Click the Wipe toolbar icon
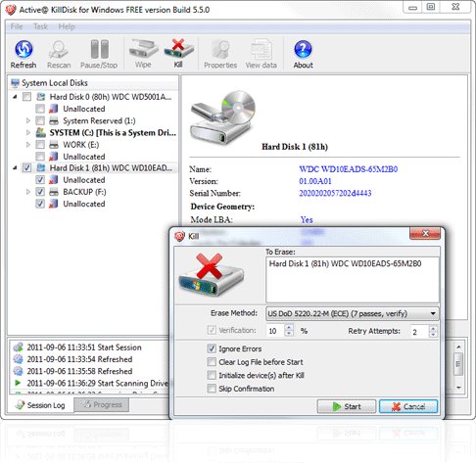The width and height of the screenshot is (476, 463). 143,49
